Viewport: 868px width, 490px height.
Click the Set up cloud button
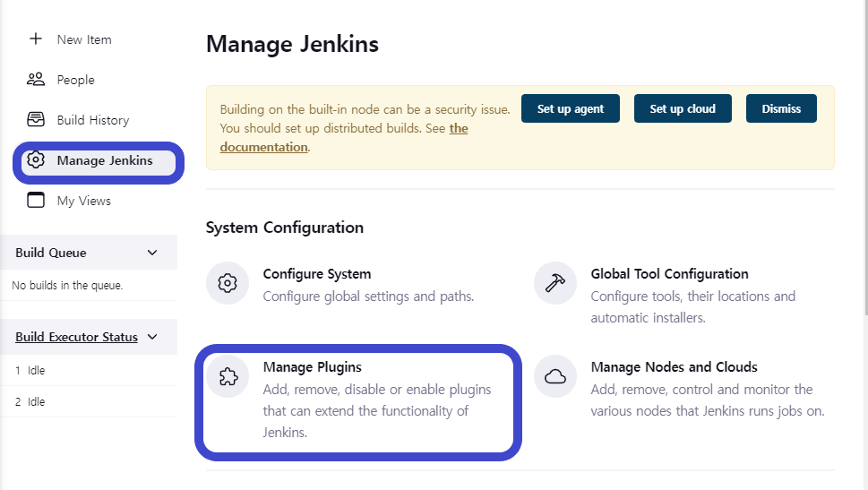(683, 108)
